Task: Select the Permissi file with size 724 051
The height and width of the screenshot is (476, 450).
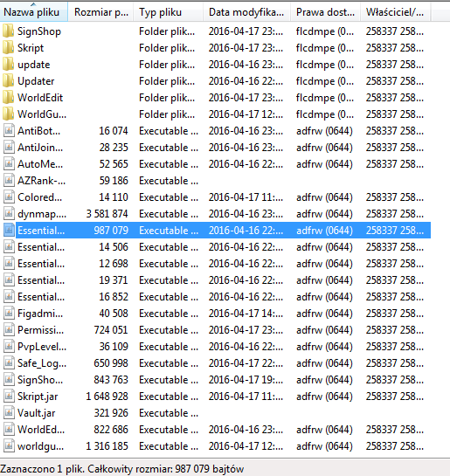Action: click(x=215, y=330)
